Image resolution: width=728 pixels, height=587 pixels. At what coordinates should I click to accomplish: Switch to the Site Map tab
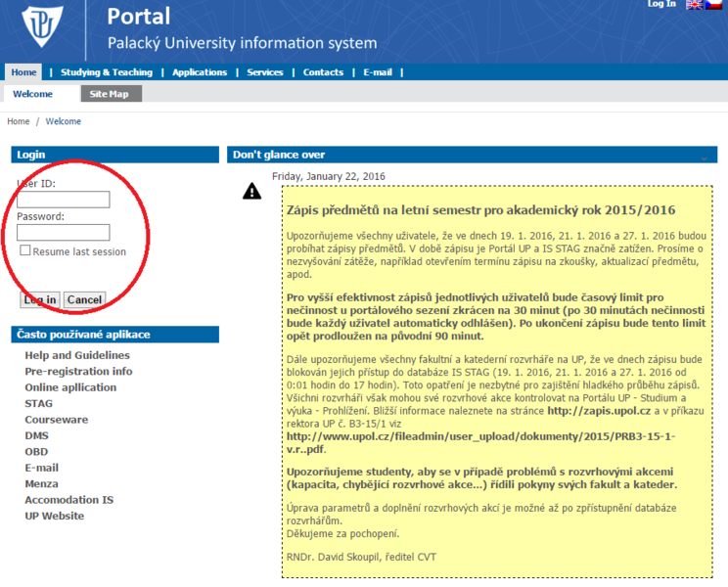pyautogui.click(x=109, y=94)
